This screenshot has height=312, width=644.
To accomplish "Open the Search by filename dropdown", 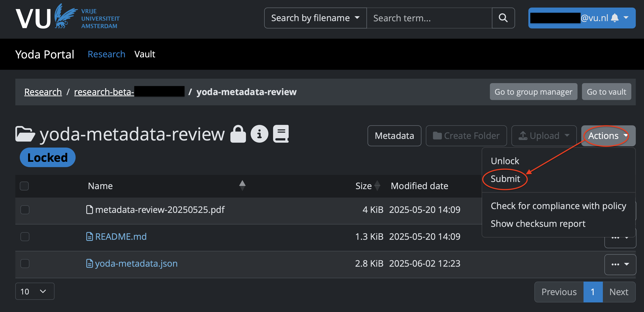I will pyautogui.click(x=316, y=18).
